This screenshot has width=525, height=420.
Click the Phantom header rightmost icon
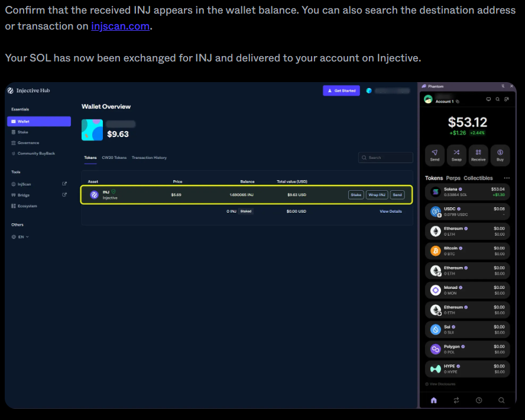[507, 99]
